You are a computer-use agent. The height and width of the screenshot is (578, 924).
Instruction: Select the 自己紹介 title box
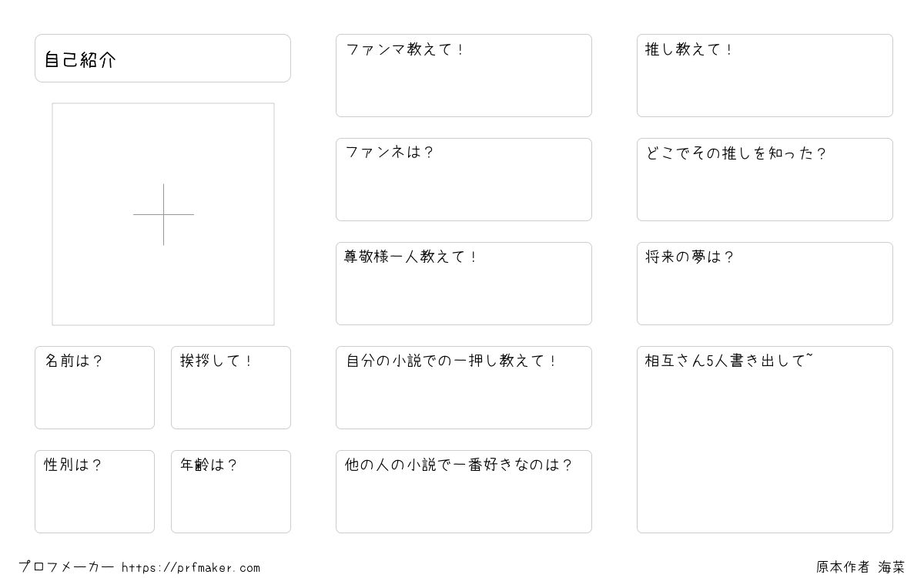coord(162,58)
